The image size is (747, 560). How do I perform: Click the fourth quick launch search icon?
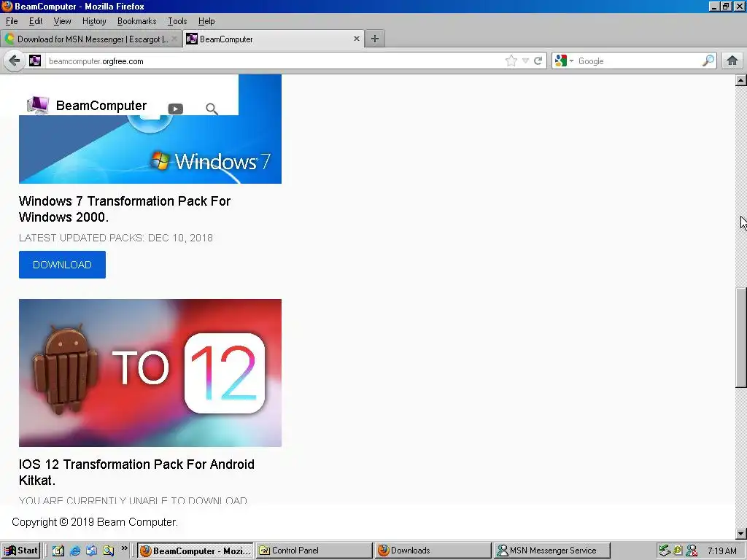pos(108,551)
